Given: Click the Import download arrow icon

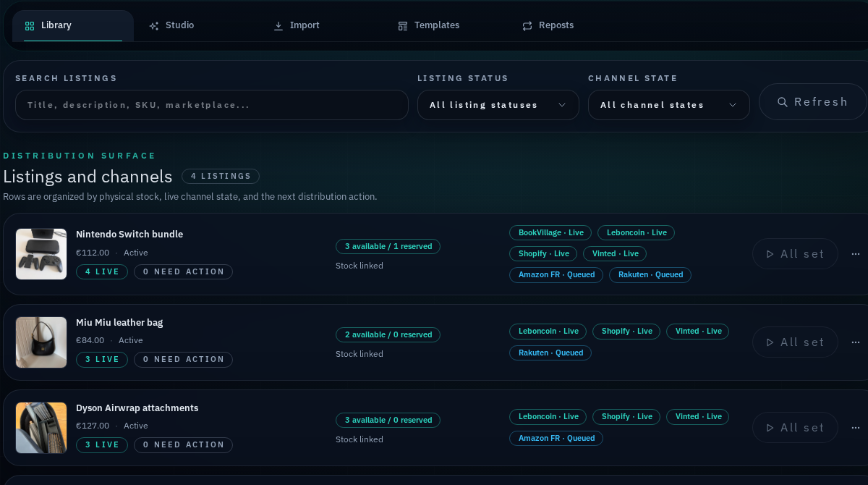Looking at the screenshot, I should 278,26.
